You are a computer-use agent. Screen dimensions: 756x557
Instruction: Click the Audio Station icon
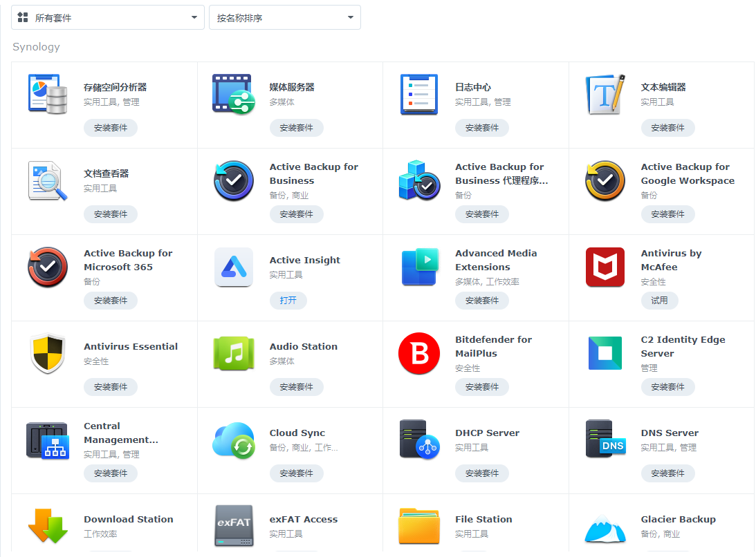pyautogui.click(x=233, y=353)
